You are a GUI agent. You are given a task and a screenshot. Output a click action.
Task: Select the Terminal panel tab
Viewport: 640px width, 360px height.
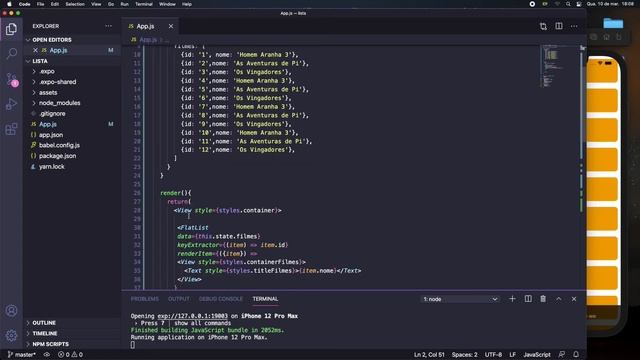tap(265, 299)
